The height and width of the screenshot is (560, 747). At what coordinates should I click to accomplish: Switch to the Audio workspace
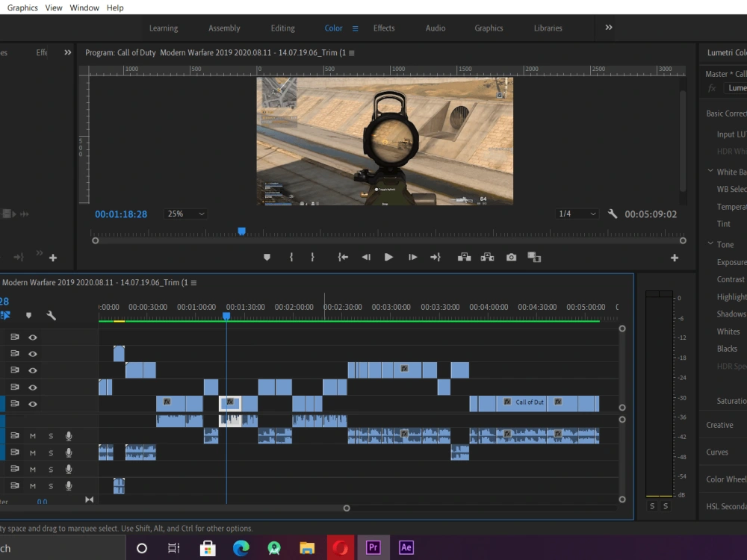pyautogui.click(x=436, y=28)
